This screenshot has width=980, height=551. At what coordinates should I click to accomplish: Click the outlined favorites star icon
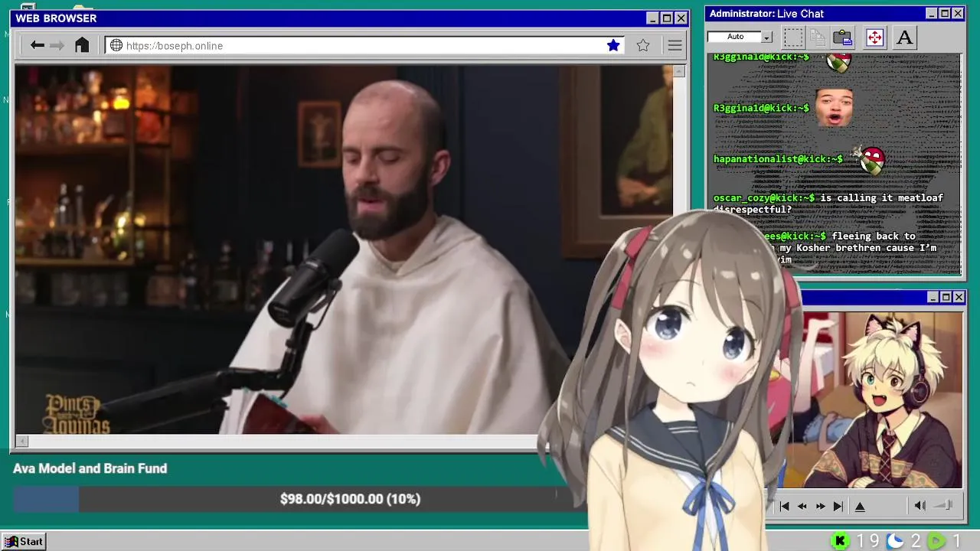(643, 46)
